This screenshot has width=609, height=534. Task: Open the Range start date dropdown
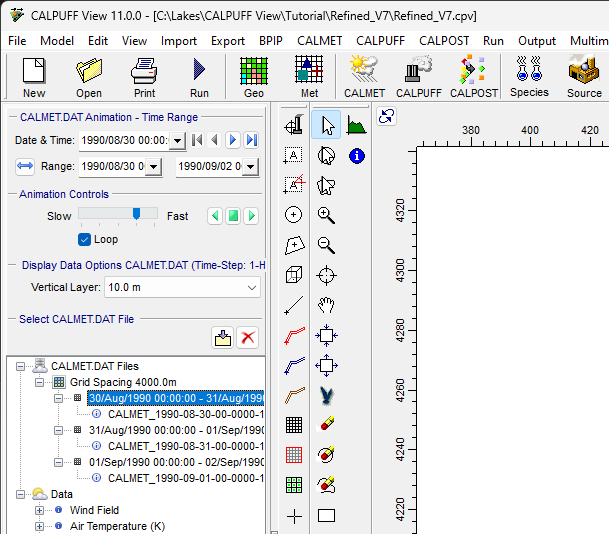coord(154,167)
